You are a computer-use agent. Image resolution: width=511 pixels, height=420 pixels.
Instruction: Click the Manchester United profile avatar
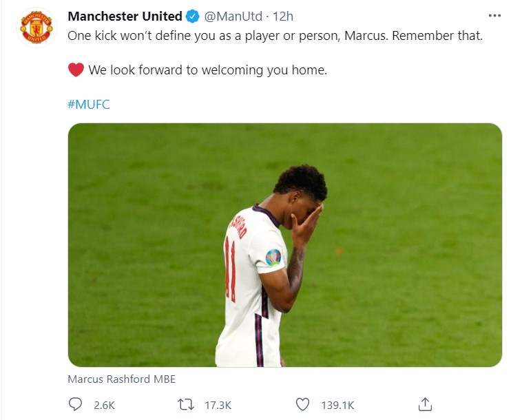(x=36, y=28)
